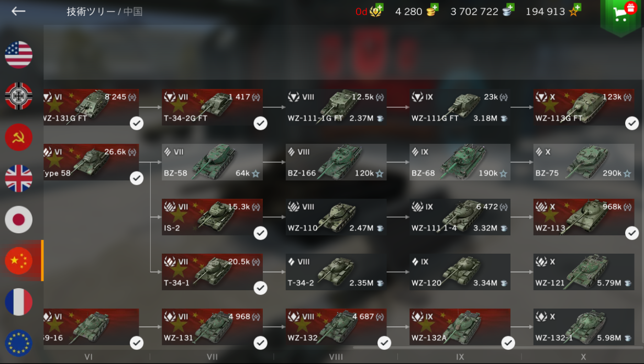This screenshot has width=644, height=364.
Task: Open the shop cart icon
Action: pyautogui.click(x=621, y=15)
